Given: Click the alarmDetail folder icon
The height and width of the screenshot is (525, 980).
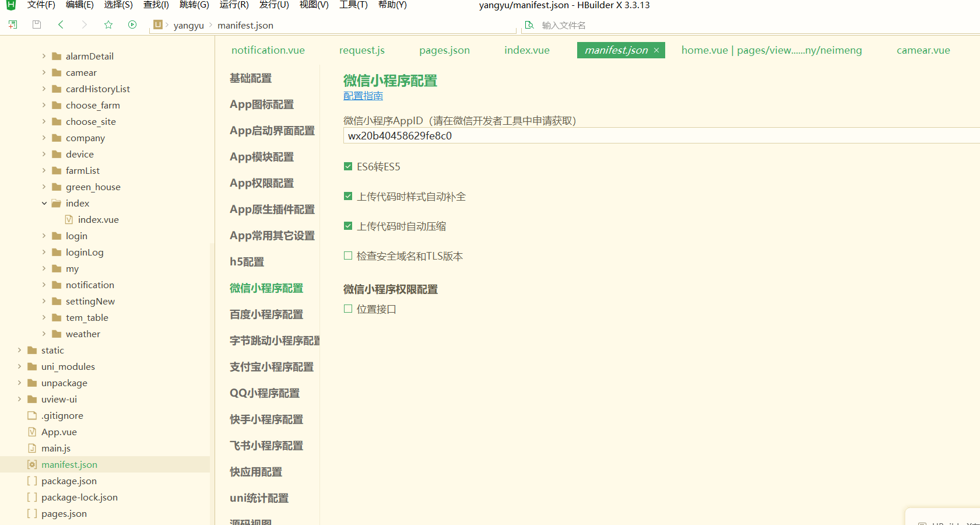Looking at the screenshot, I should [57, 56].
